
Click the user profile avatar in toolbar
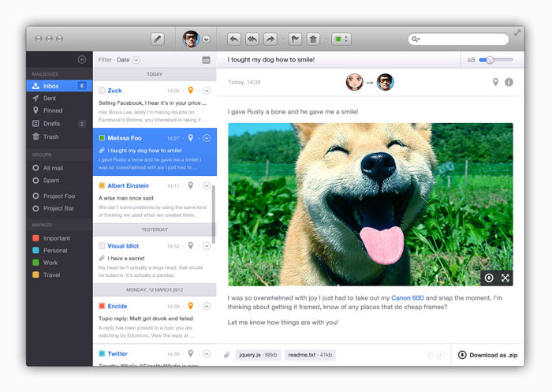click(x=191, y=39)
